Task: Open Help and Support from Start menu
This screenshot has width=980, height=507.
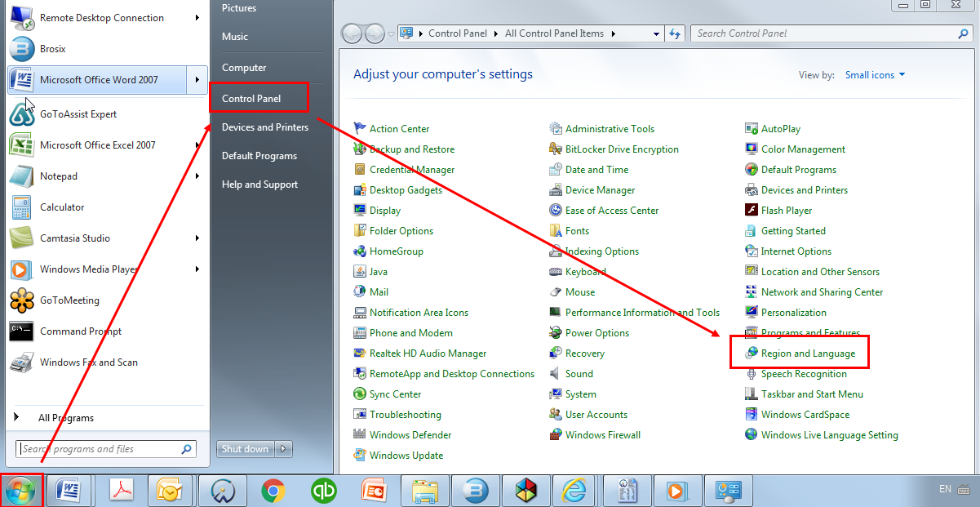Action: point(259,185)
